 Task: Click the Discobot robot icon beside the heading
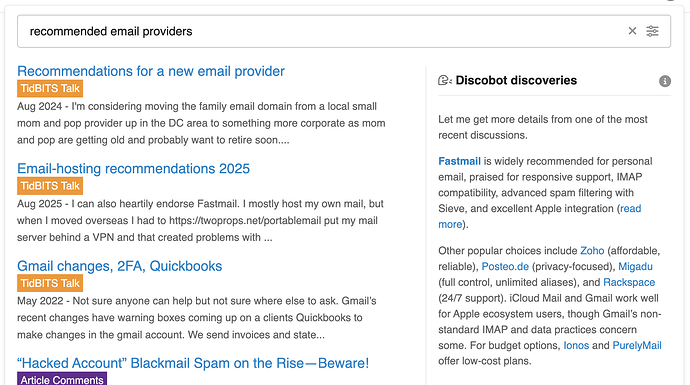[x=444, y=80]
